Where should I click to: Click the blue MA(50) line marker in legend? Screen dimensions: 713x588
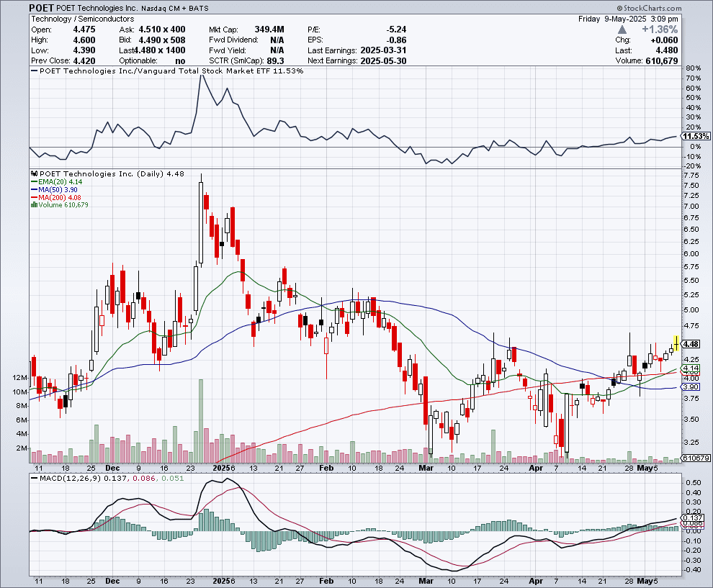[34, 189]
